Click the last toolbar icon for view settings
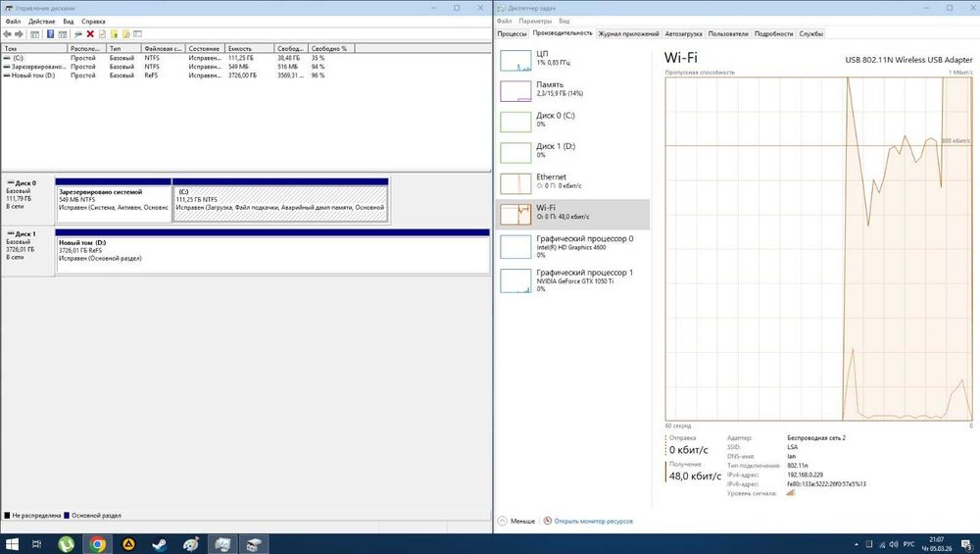Viewport: 980px width, 554px height. [137, 34]
